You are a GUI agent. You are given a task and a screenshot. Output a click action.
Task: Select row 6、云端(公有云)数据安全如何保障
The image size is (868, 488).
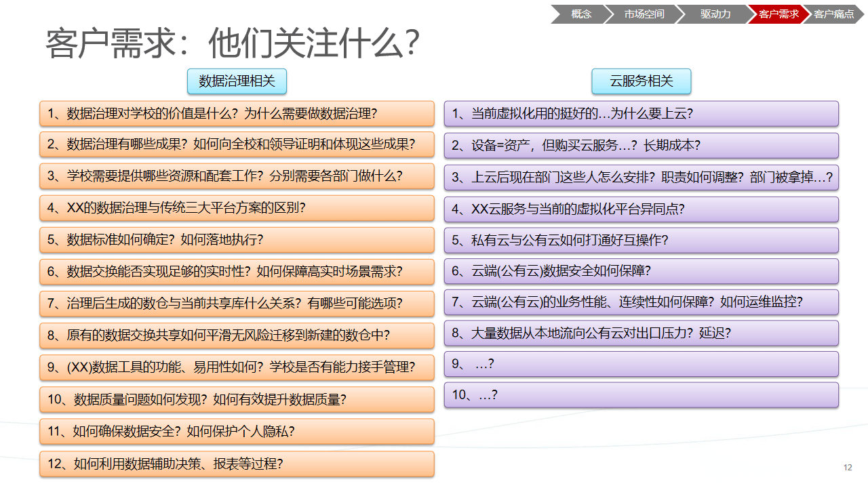[x=642, y=271]
